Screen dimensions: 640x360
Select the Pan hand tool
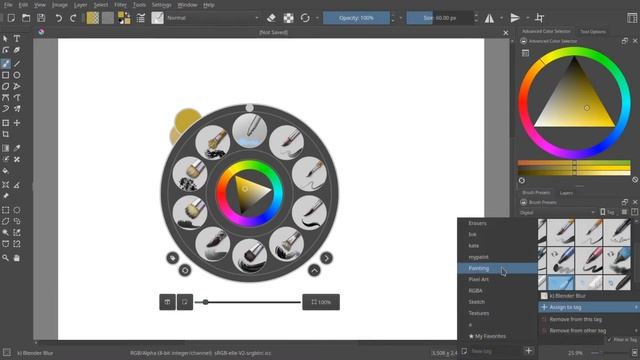click(x=17, y=258)
